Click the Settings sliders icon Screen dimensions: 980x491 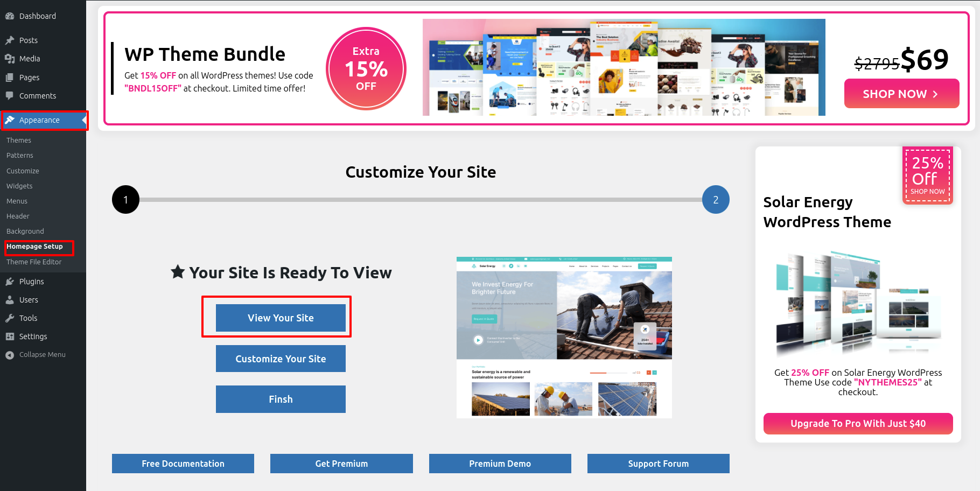coord(10,336)
